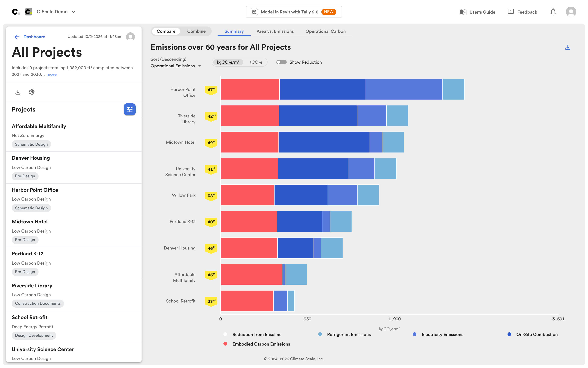Open the Projects filter button
Screen dimensions: 588x368
pyautogui.click(x=130, y=109)
